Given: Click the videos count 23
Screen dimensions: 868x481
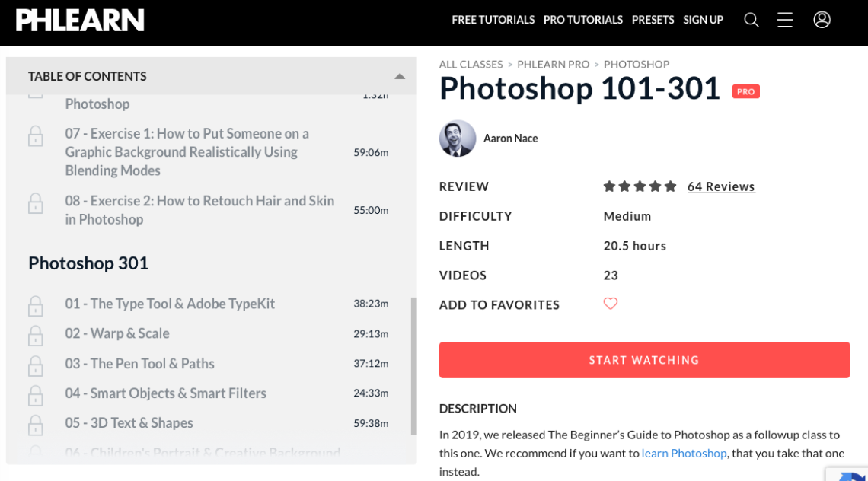Looking at the screenshot, I should pos(611,276).
